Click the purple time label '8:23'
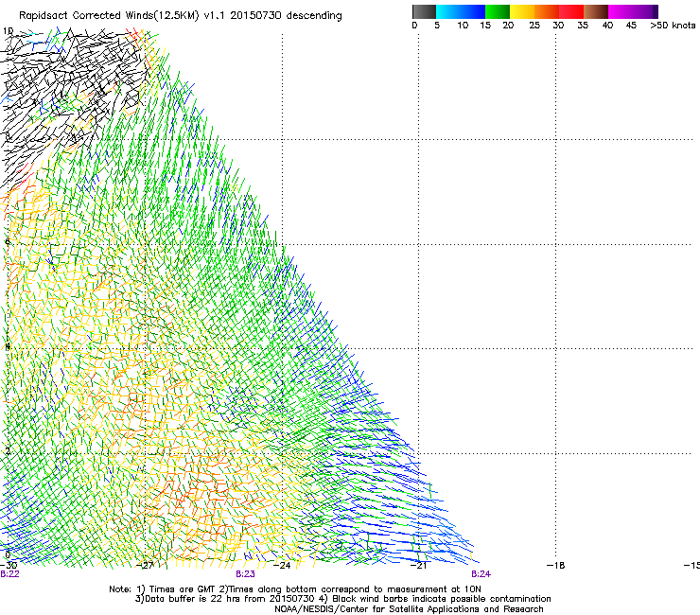The width and height of the screenshot is (700, 615). (x=245, y=574)
